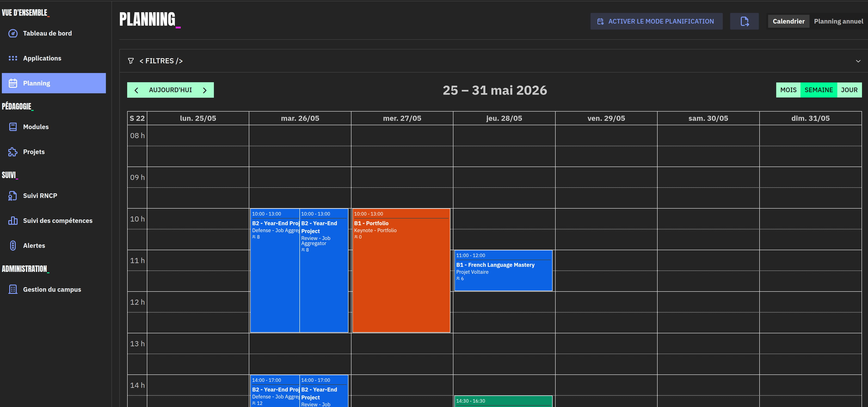Switch to Calendrier tab
Screen dimensions: 868x407
(788, 21)
